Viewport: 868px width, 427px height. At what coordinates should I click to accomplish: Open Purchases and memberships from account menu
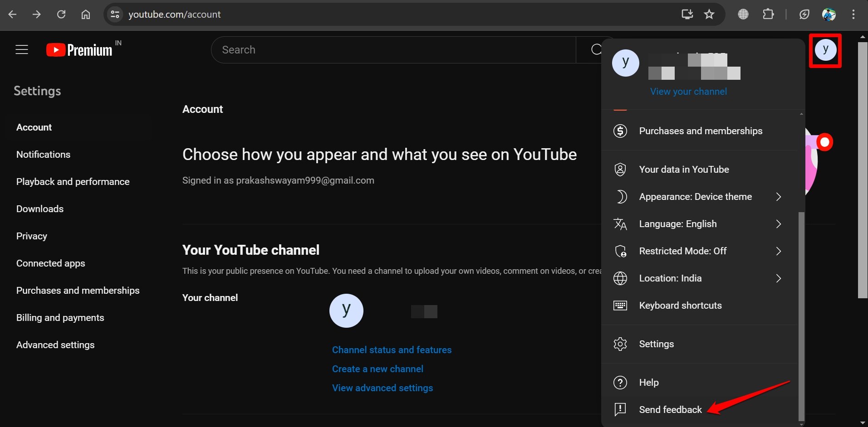point(699,131)
